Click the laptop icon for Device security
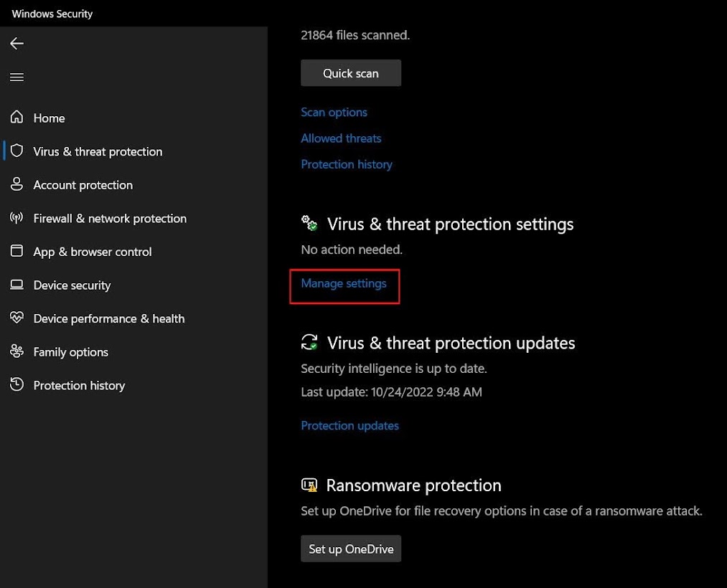This screenshot has height=588, width=727. click(17, 285)
